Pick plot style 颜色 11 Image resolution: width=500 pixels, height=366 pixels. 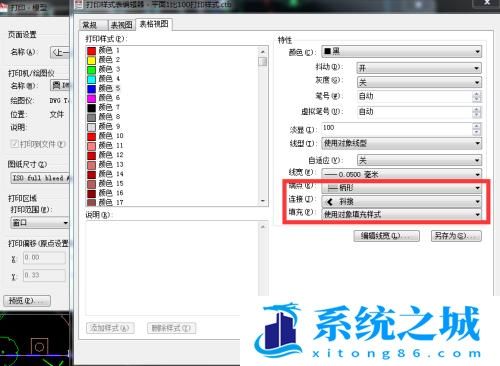coord(106,146)
